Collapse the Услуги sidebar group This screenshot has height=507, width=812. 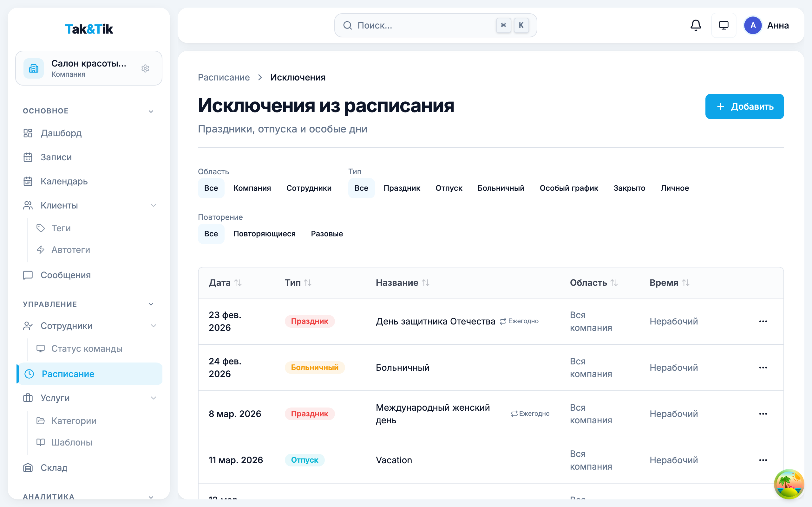(154, 398)
